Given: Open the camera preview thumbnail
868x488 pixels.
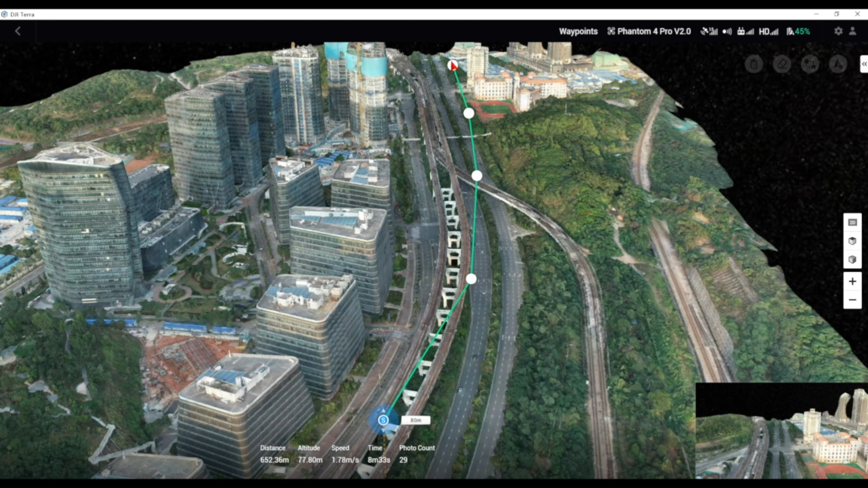Looking at the screenshot, I should click(781, 431).
